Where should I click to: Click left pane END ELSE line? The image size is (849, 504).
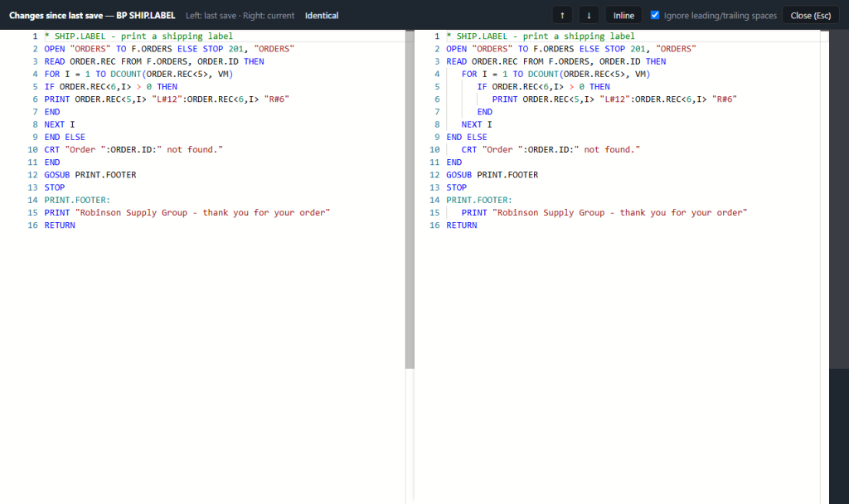click(65, 137)
